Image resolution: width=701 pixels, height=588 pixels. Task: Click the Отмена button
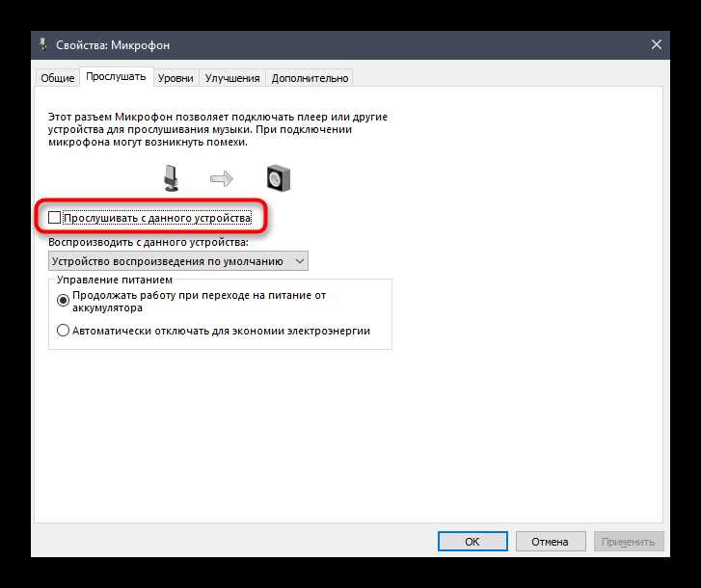(x=550, y=542)
